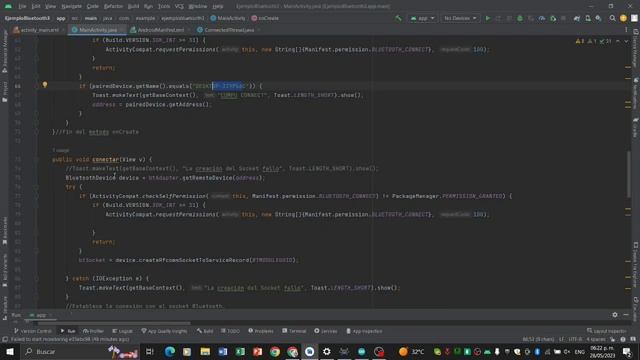Open the PowerPoint taskbar icon

[257, 351]
